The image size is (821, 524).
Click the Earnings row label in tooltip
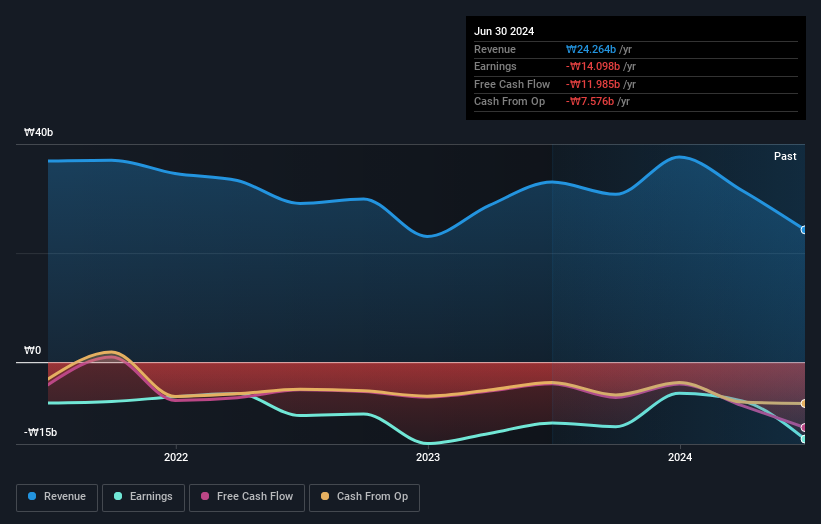pyautogui.click(x=495, y=66)
